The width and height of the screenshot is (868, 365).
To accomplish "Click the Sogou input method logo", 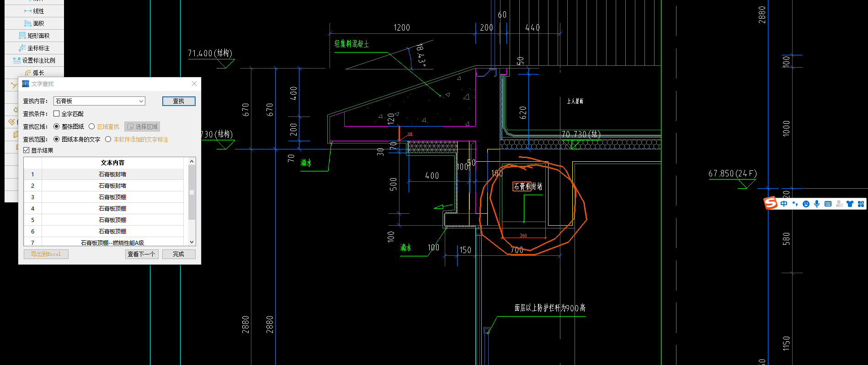I will (771, 203).
